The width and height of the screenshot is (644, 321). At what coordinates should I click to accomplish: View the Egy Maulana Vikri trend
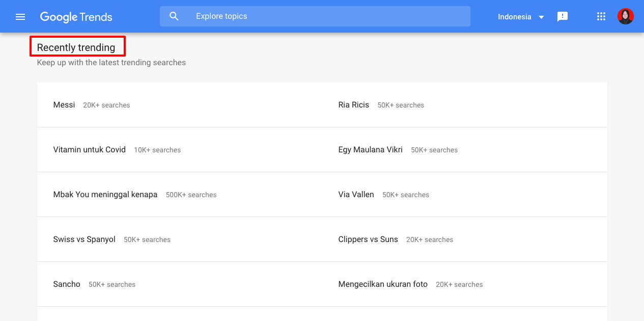click(x=371, y=150)
